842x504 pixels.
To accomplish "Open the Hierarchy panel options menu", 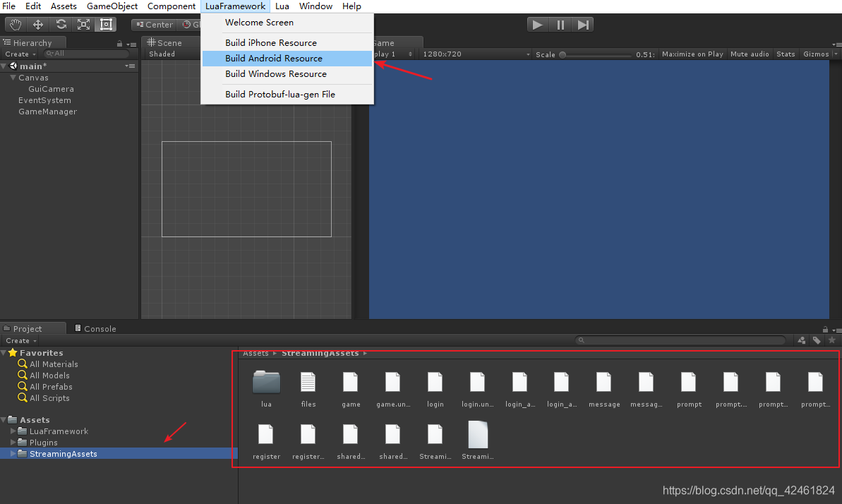I will coord(131,44).
